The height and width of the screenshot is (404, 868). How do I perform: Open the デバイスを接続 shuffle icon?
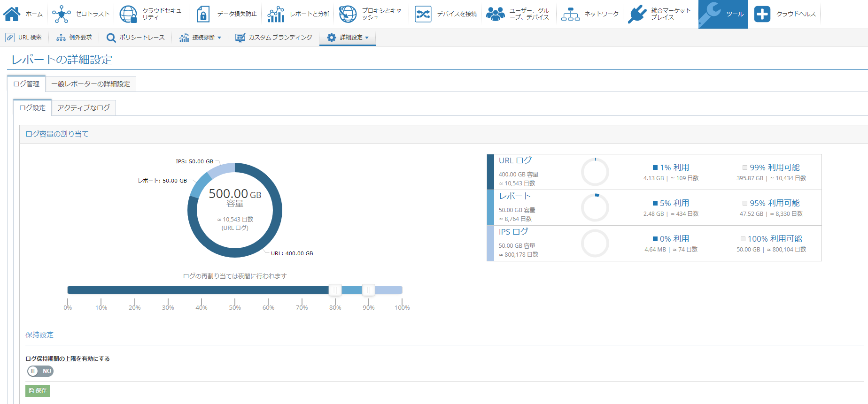(423, 14)
